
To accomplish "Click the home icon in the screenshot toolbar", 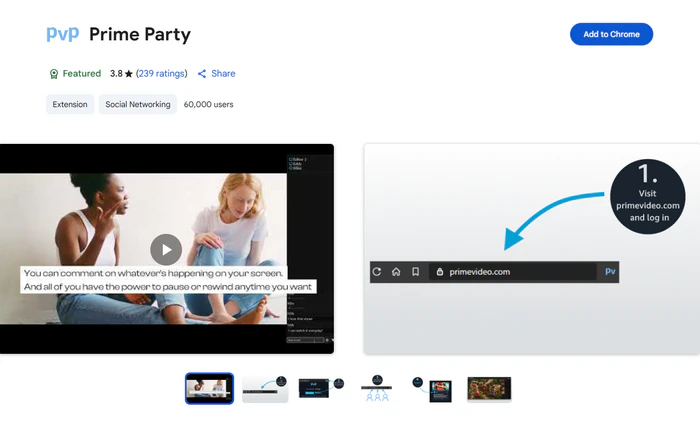I will click(x=396, y=271).
